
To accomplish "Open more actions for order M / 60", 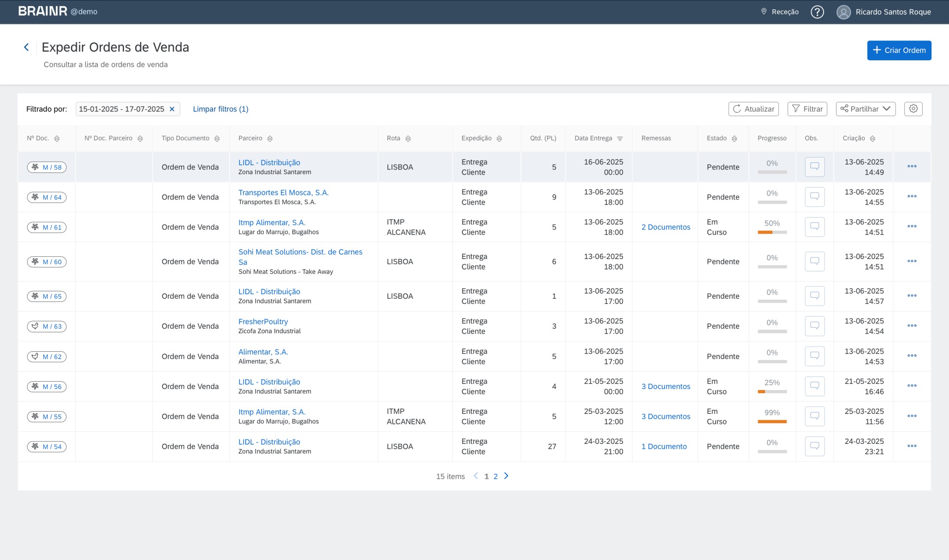I will 912,261.
